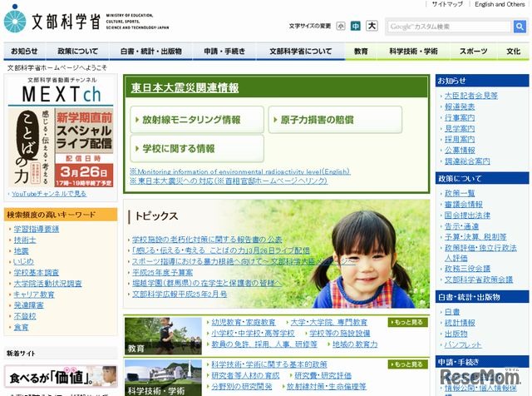
Task: Open 幼児教育・家庭教育 link
Action: tap(244, 322)
